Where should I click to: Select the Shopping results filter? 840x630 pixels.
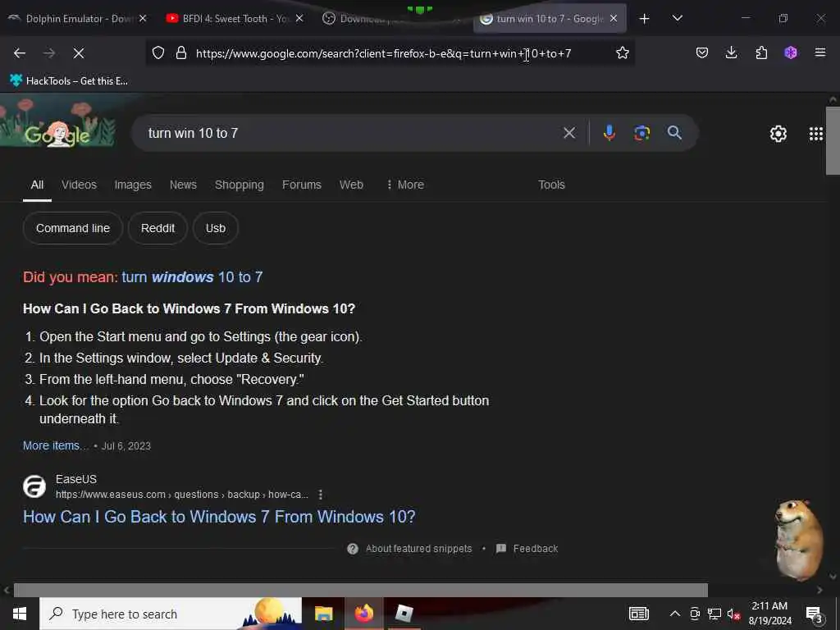coord(239,185)
